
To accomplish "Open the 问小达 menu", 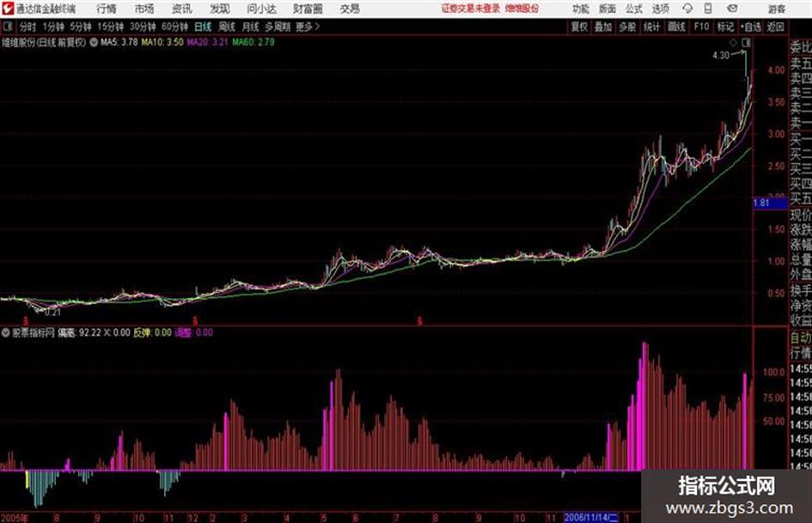I will coord(261,9).
